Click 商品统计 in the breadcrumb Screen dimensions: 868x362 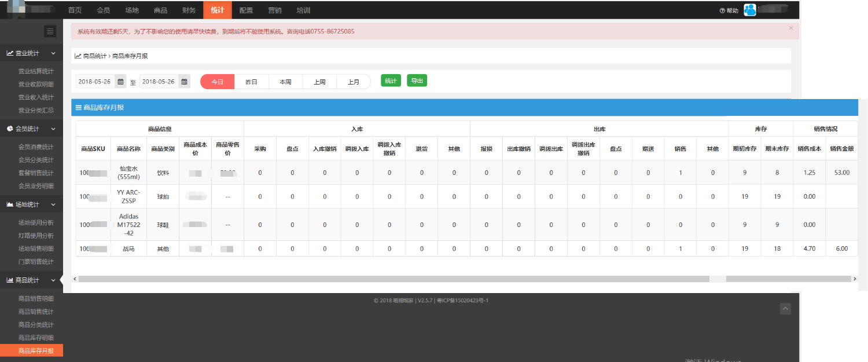[95, 56]
